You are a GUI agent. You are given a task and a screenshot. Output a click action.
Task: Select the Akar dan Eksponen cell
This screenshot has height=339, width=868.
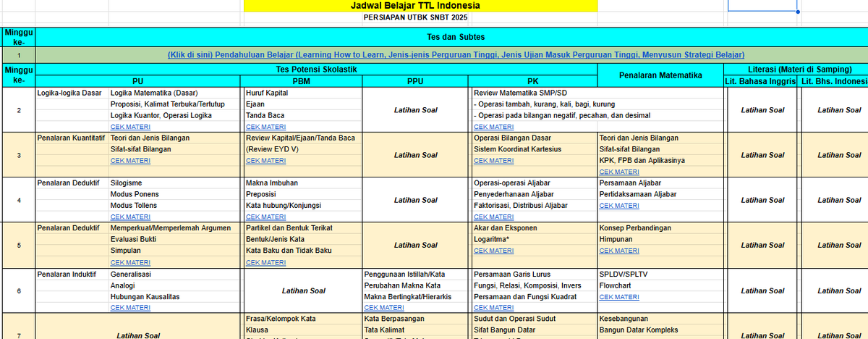[534, 228]
